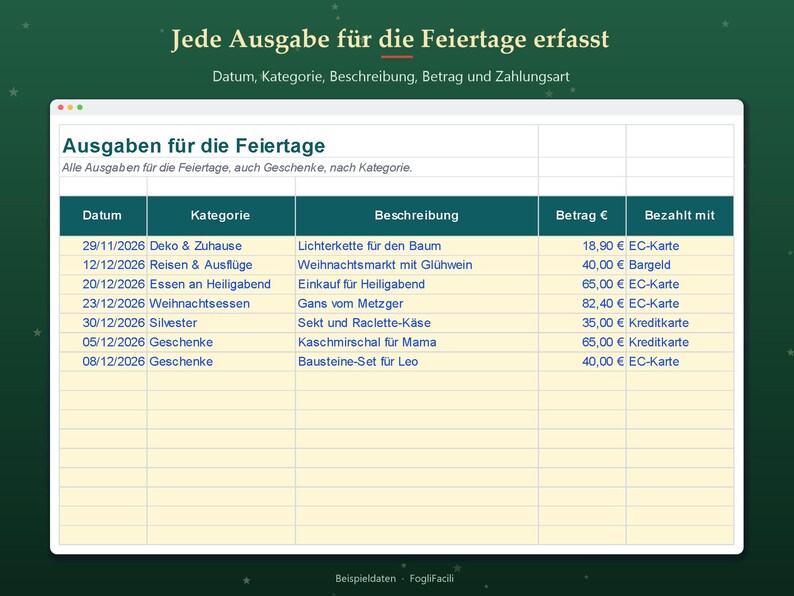Click the green maximize window dot
Image resolution: width=794 pixels, height=596 pixels.
[80, 107]
